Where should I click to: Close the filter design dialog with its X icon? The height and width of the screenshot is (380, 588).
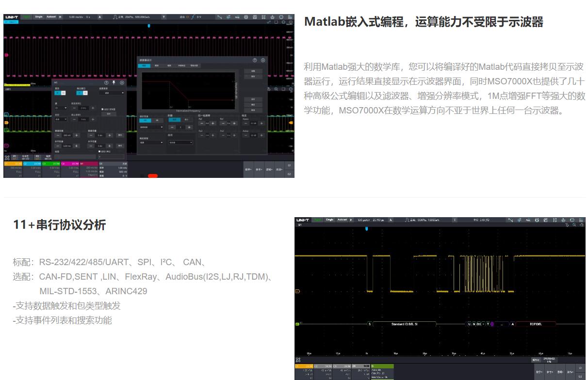(263, 60)
